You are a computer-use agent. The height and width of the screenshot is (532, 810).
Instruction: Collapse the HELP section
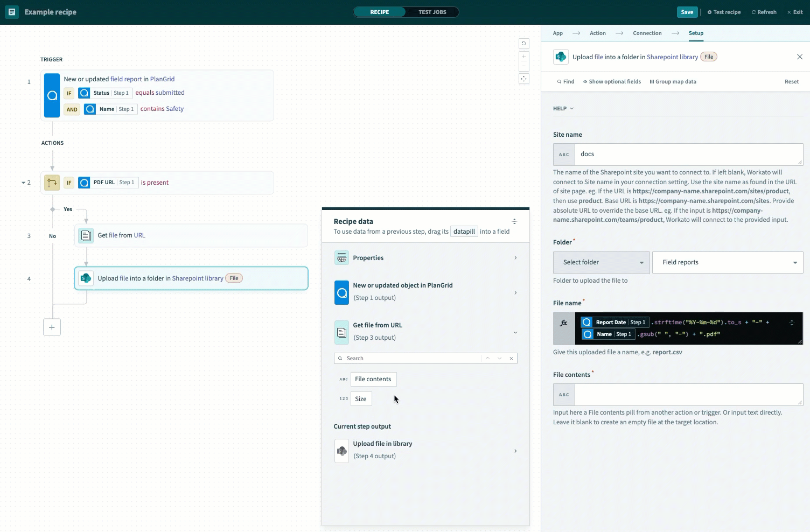[563, 108]
